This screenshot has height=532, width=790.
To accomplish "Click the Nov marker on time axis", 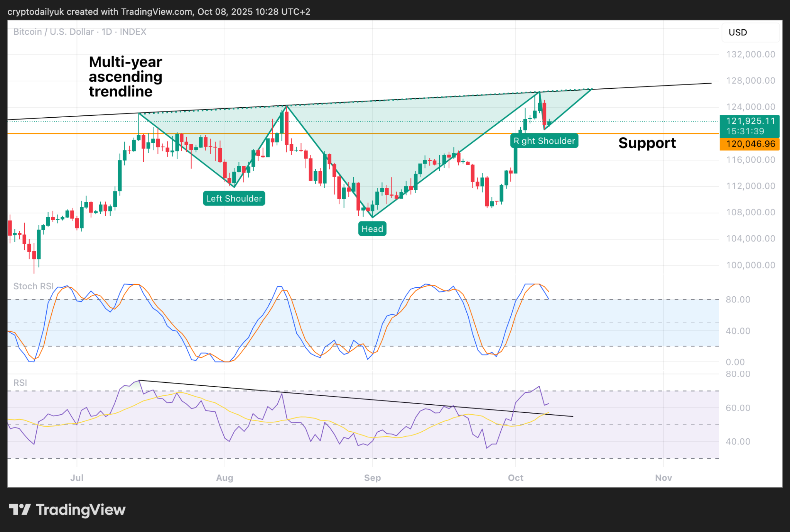I will click(663, 478).
